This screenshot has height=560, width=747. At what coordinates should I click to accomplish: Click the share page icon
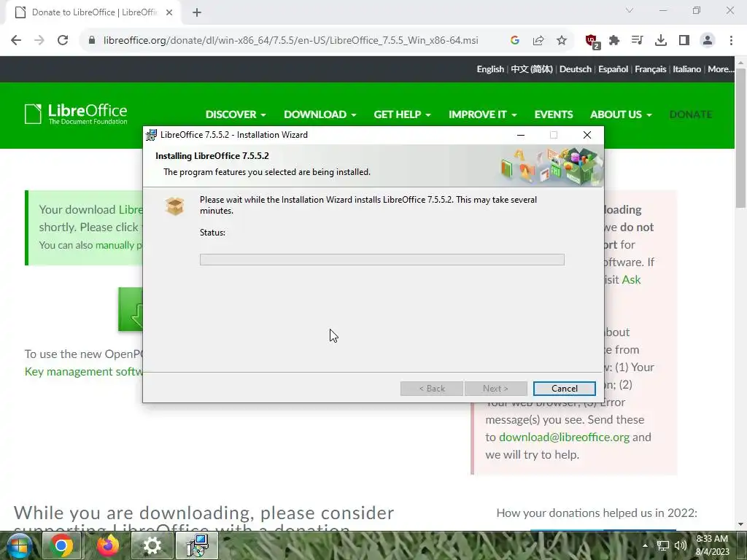[538, 41]
